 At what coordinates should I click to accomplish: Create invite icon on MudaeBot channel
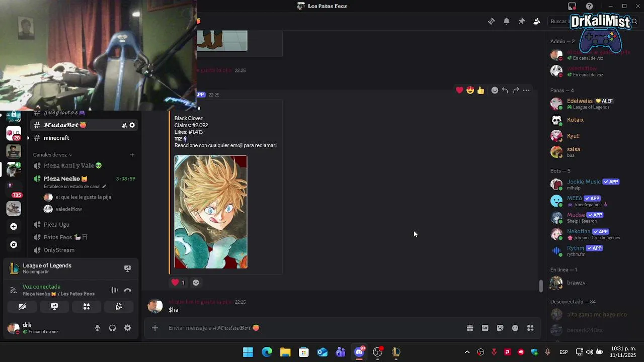pos(124,125)
